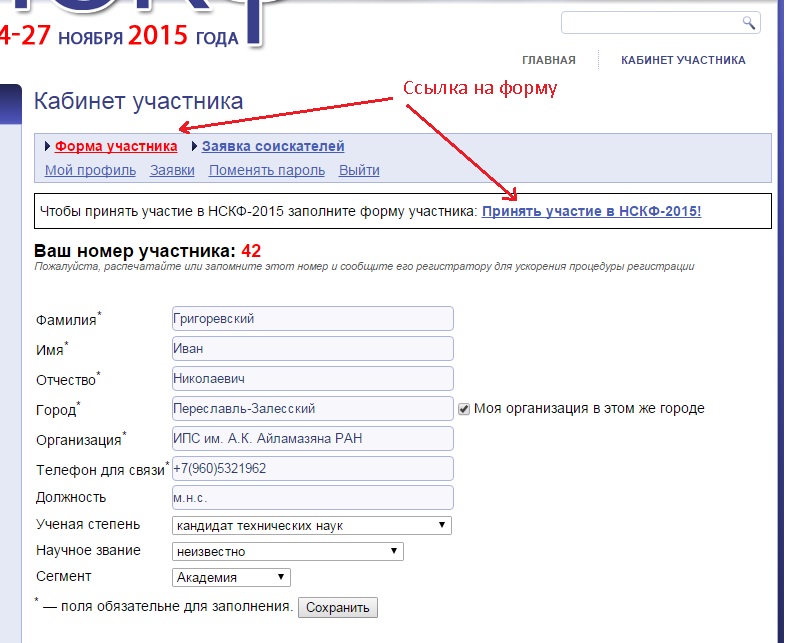Click the search magnifier icon
This screenshot has width=787, height=643.
point(748,23)
